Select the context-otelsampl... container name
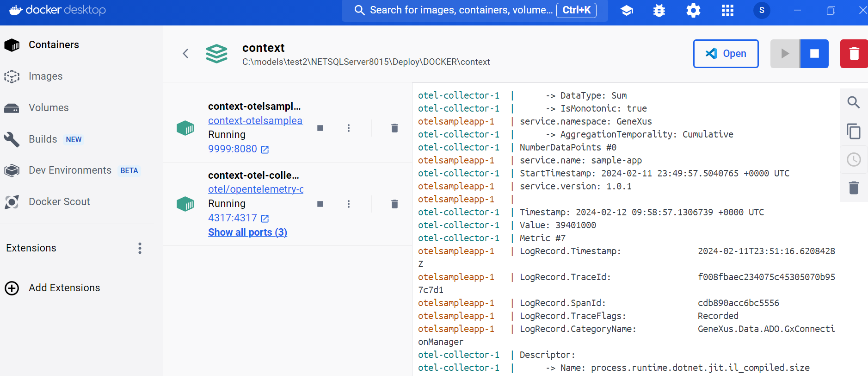Image resolution: width=868 pixels, height=376 pixels. point(254,107)
